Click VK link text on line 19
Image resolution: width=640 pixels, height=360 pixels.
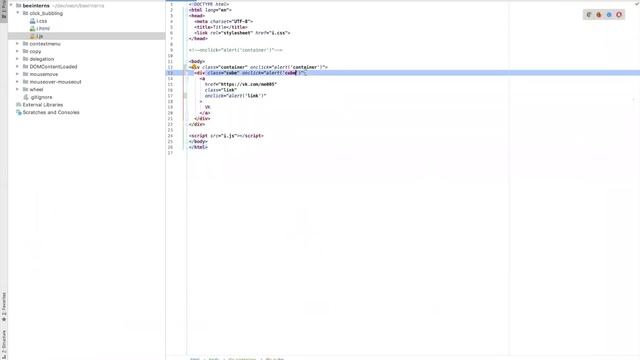207,107
